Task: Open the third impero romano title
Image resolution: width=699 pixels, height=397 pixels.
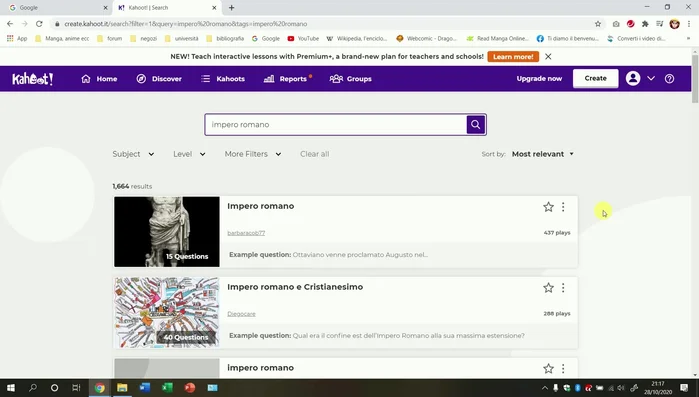Action: pyautogui.click(x=260, y=368)
